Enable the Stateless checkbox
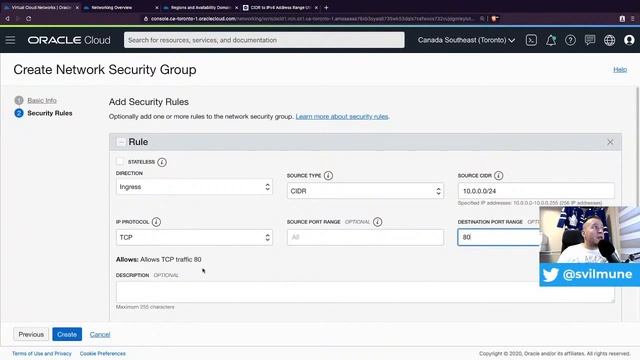 coord(120,162)
